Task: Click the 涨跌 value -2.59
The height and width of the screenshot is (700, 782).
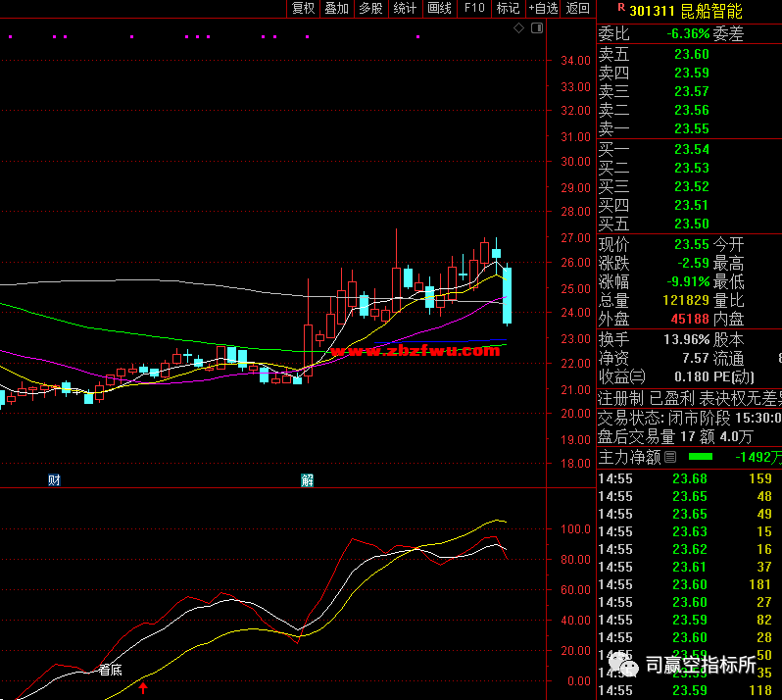Action: point(693,263)
